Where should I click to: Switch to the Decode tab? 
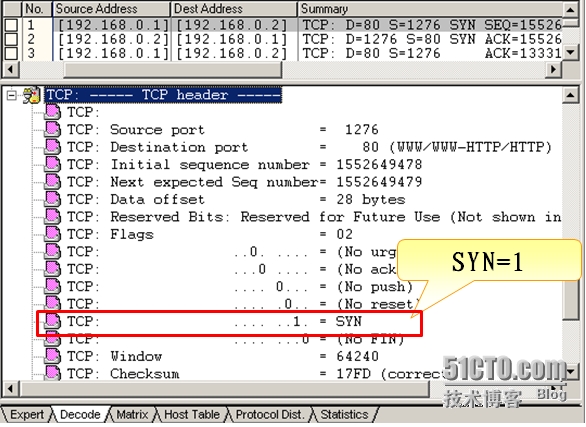[80, 415]
